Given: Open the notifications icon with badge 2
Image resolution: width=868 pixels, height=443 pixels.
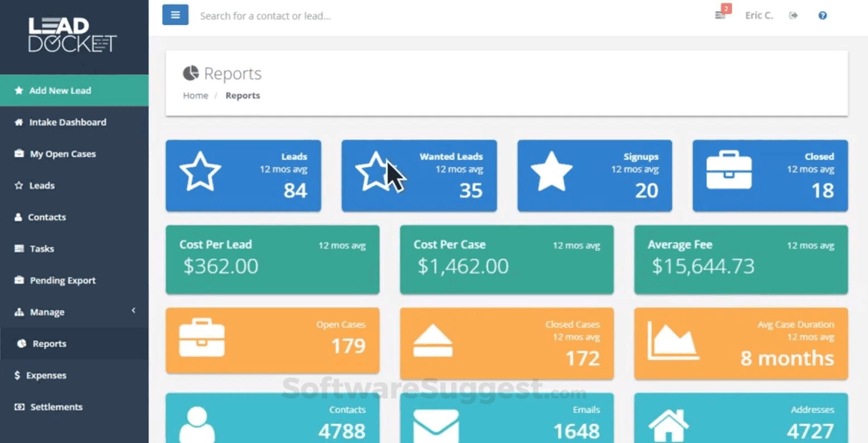Looking at the screenshot, I should click(x=720, y=15).
